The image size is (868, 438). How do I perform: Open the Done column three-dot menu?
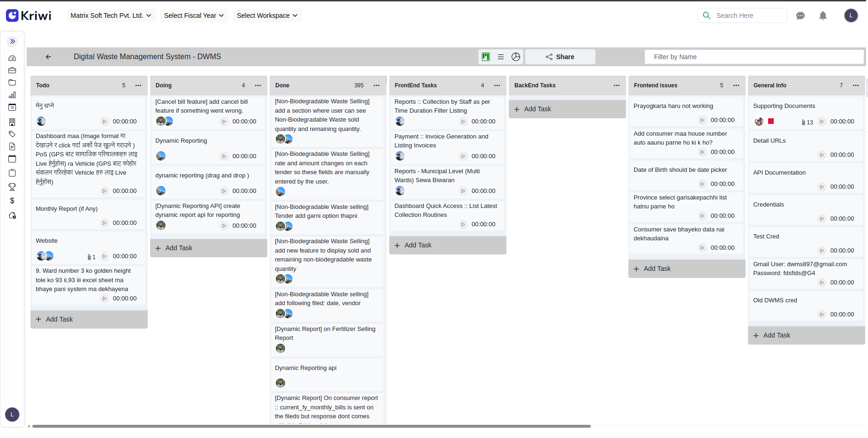(377, 85)
